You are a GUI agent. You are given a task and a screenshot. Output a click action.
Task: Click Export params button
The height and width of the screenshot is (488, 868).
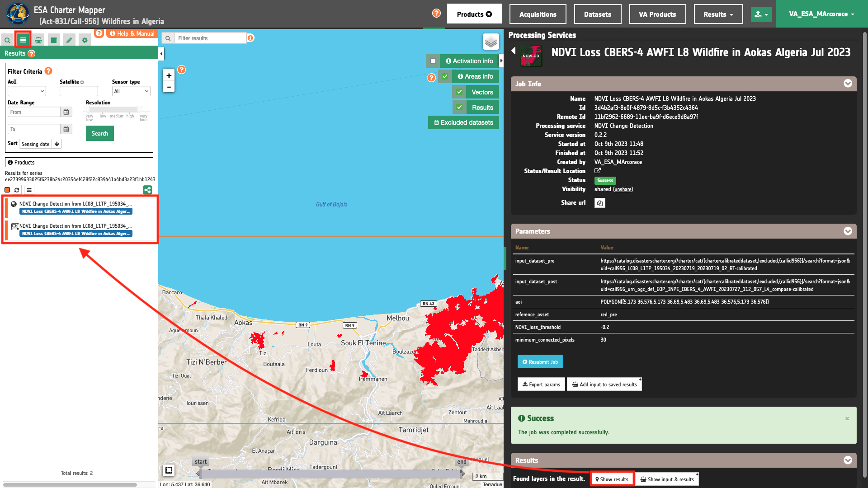pos(541,385)
